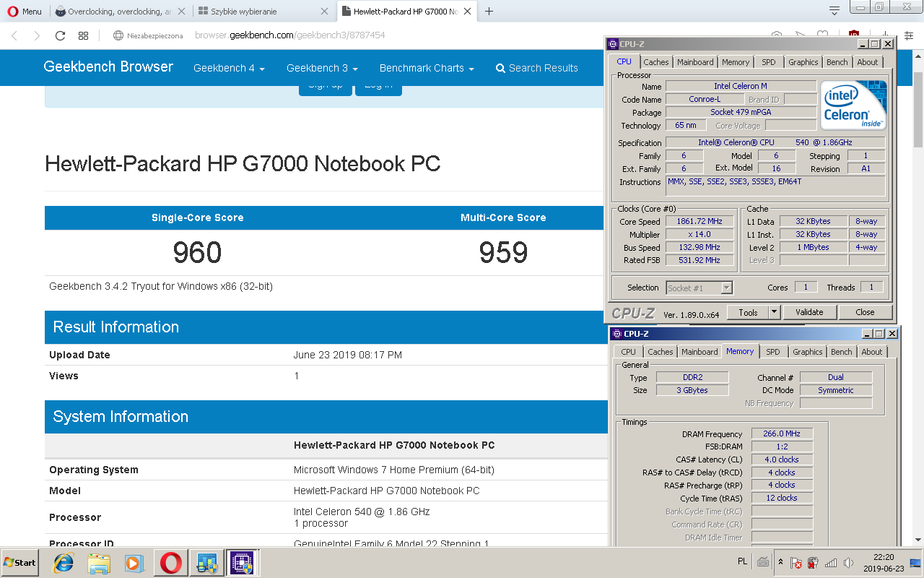Click the Search Results magnifier icon

(500, 68)
